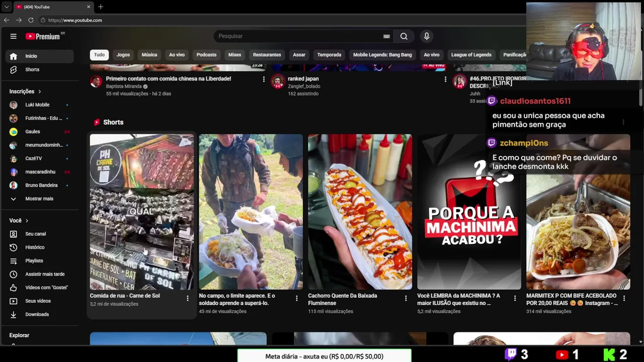
Task: Open mascaradinhu subscription channel
Action: (x=39, y=172)
